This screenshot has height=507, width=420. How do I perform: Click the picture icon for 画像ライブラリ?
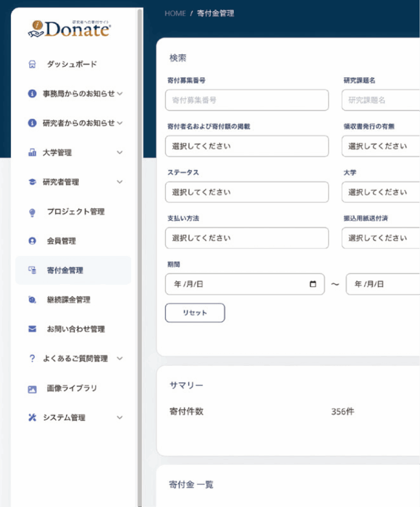coord(32,389)
